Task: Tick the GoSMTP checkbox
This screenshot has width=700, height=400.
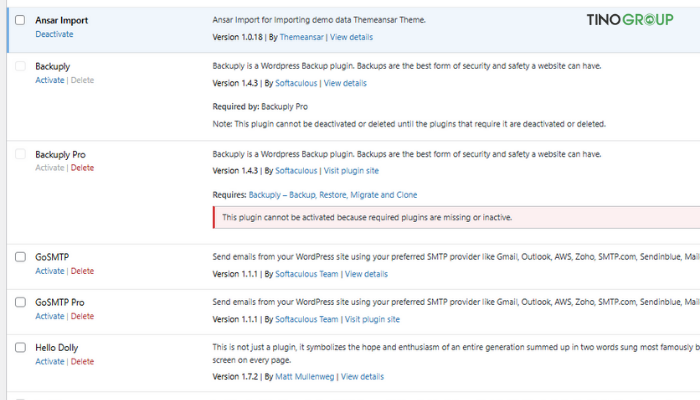Action: point(20,257)
